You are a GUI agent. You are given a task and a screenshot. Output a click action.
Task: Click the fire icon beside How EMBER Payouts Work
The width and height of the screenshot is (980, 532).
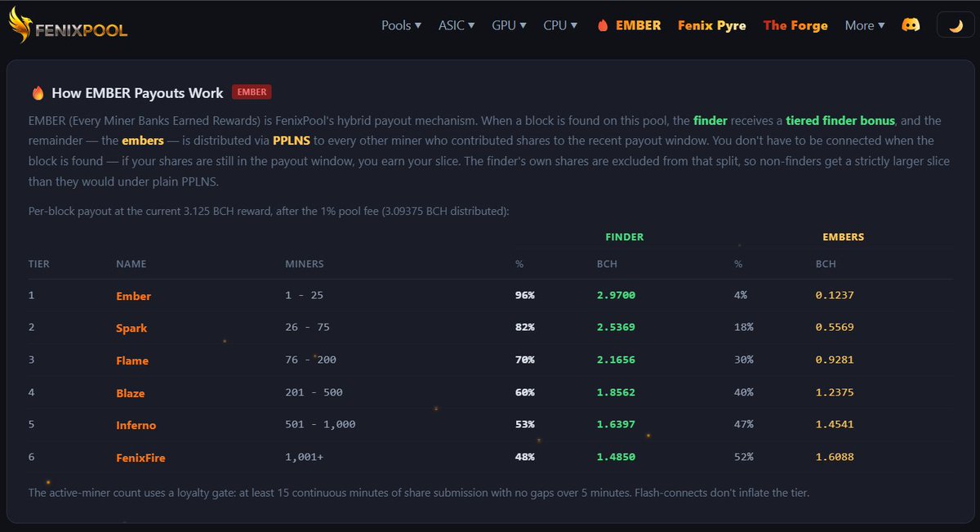point(37,92)
